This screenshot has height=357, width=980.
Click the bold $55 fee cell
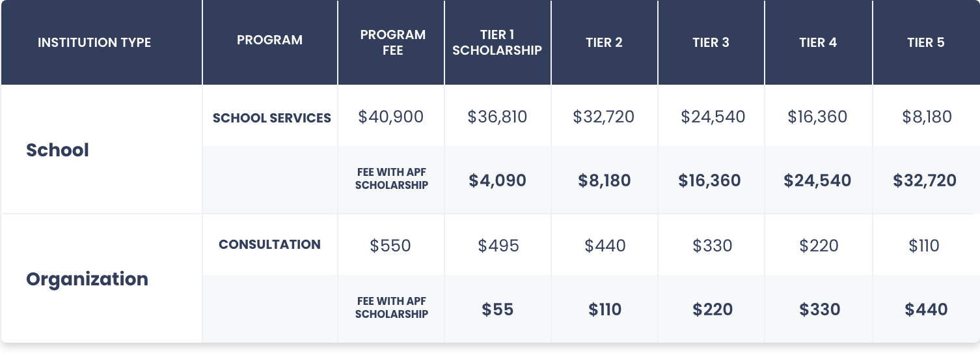498,309
